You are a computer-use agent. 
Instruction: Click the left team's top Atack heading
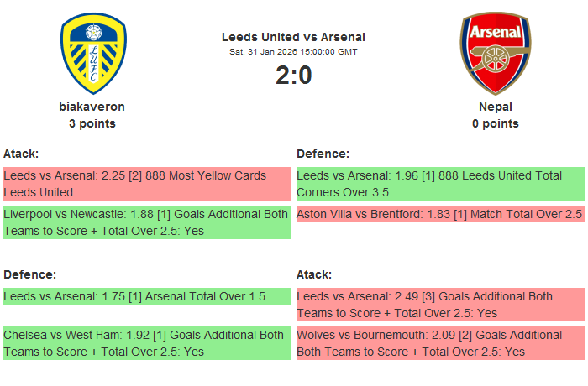pos(21,154)
